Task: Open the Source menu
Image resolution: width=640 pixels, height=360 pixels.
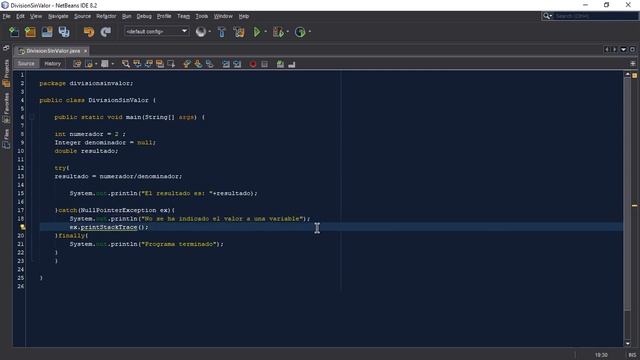Action: [x=82, y=16]
